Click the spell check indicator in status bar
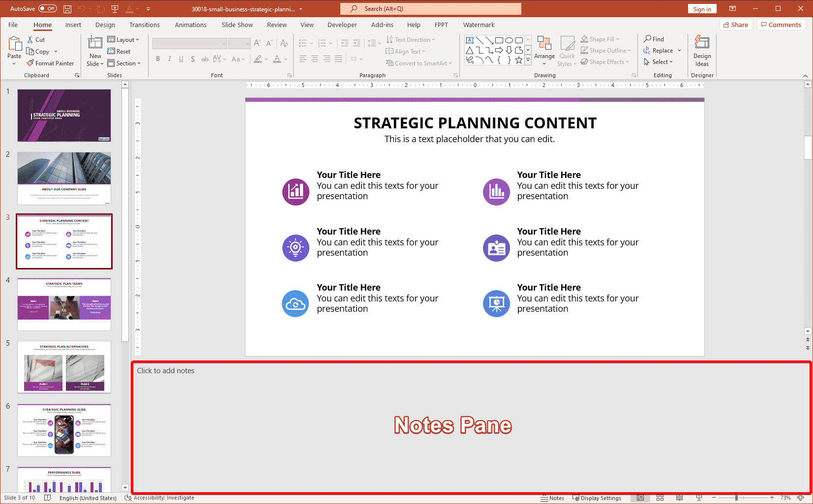The width and height of the screenshot is (813, 504). pos(48,498)
